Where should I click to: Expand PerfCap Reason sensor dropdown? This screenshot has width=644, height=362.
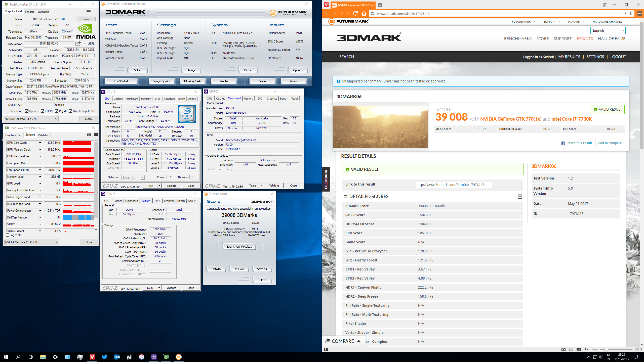(40, 217)
